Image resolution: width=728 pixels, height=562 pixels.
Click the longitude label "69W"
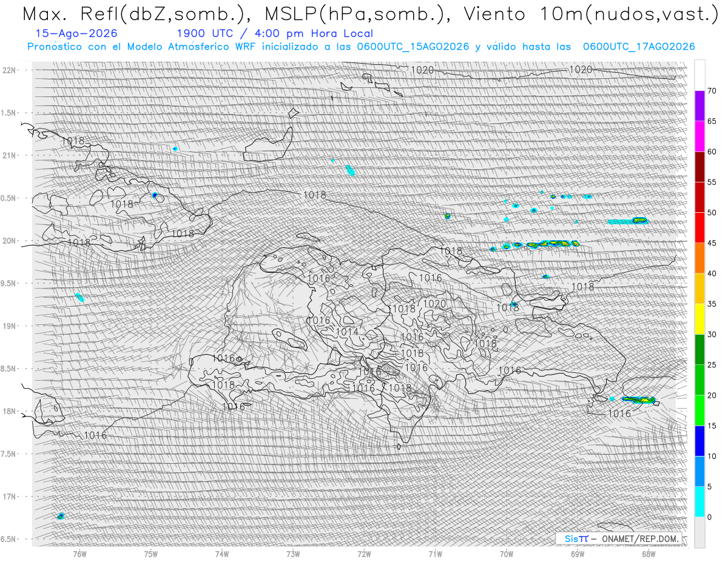pos(577,554)
